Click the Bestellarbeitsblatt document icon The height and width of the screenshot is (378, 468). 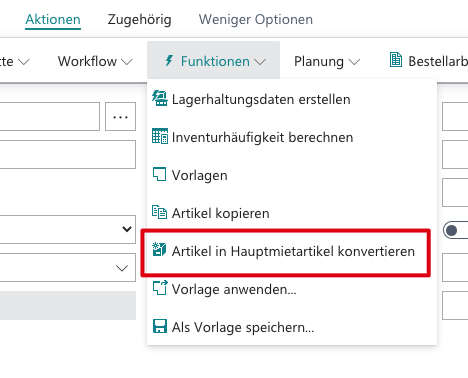click(396, 60)
